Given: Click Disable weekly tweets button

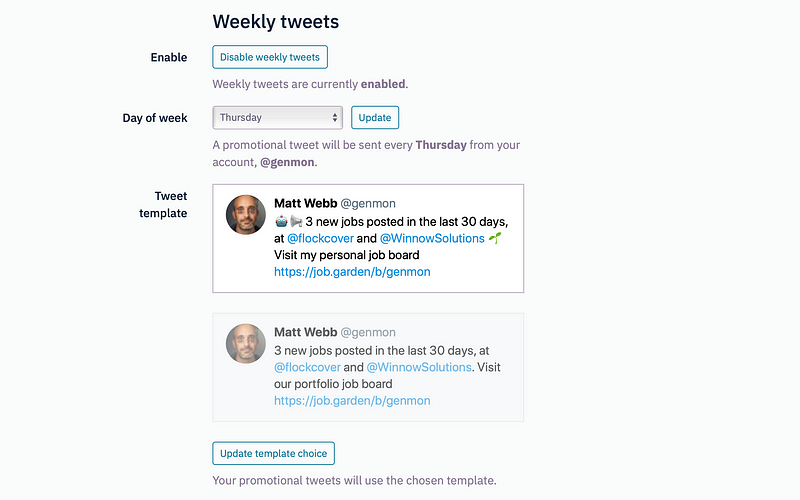Looking at the screenshot, I should [270, 57].
